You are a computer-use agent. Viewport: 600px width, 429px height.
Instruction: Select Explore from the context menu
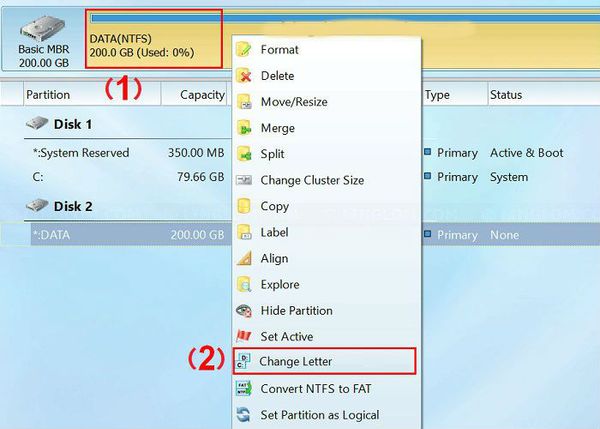(280, 284)
